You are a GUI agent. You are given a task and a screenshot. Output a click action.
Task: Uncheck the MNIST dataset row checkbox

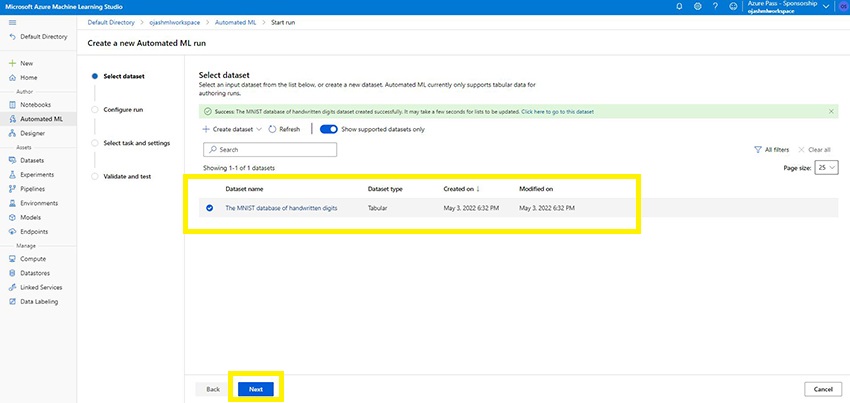pos(210,208)
